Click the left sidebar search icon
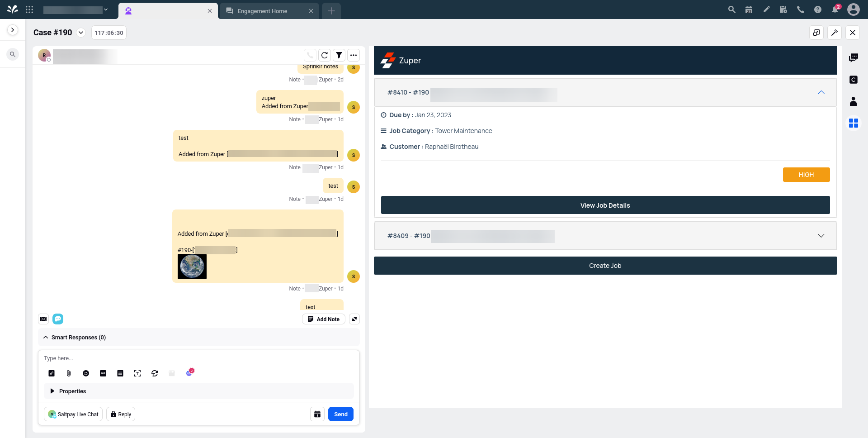The image size is (868, 438). (13, 54)
